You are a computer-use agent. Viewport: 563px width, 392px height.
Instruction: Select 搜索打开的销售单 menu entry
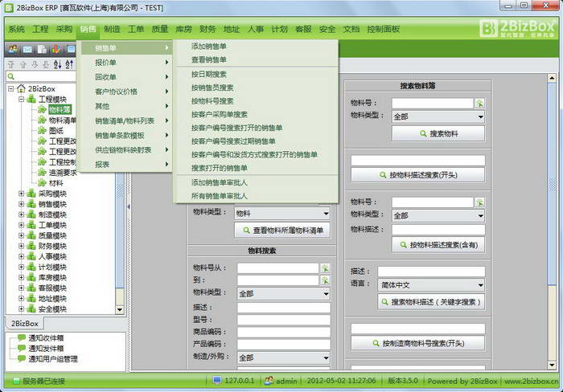tap(219, 168)
